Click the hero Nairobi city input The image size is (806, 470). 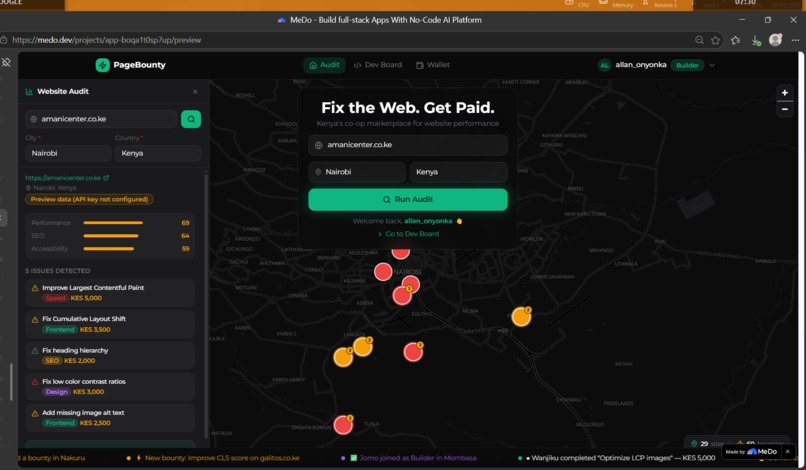357,172
